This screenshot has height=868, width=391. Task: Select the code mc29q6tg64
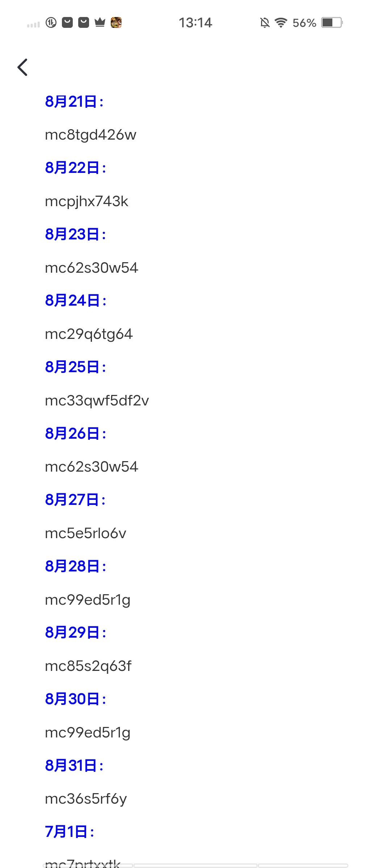[89, 335]
